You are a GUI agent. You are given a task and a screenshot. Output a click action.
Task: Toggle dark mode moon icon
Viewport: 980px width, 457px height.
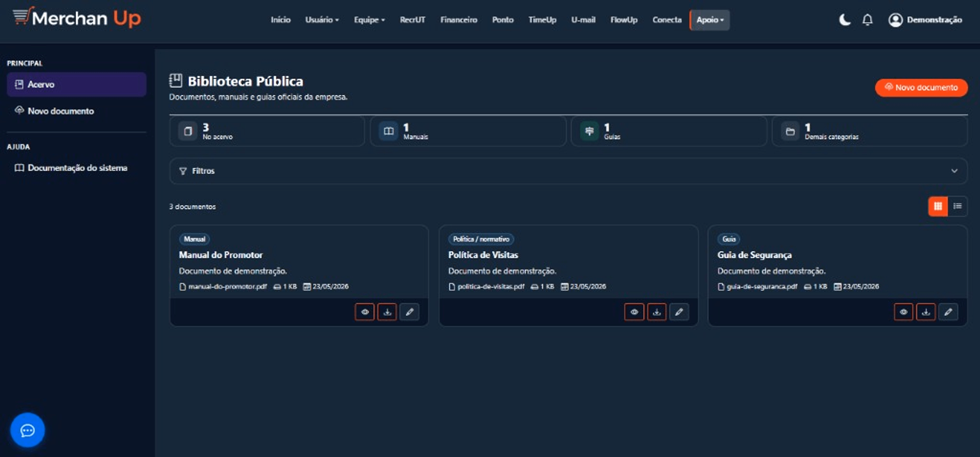(x=844, y=20)
